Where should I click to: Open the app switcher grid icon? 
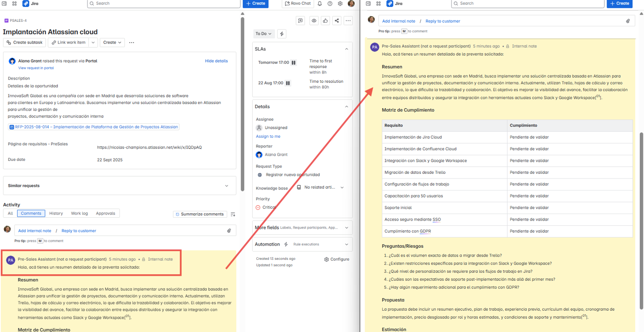point(14,4)
